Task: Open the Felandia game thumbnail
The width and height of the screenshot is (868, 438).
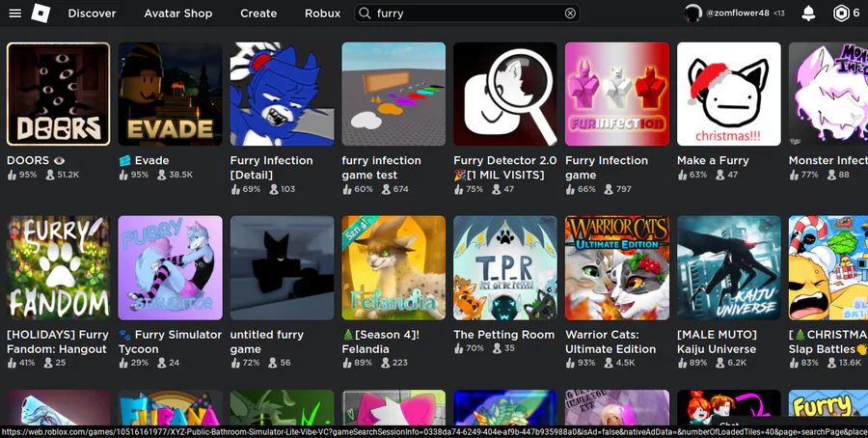Action: coord(393,268)
